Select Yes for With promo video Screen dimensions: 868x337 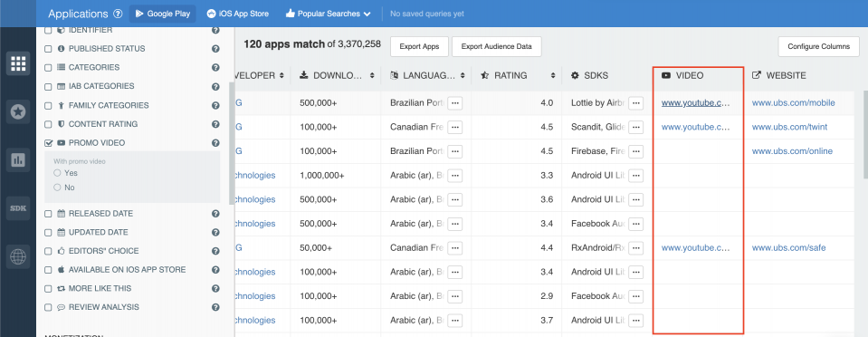(x=57, y=173)
